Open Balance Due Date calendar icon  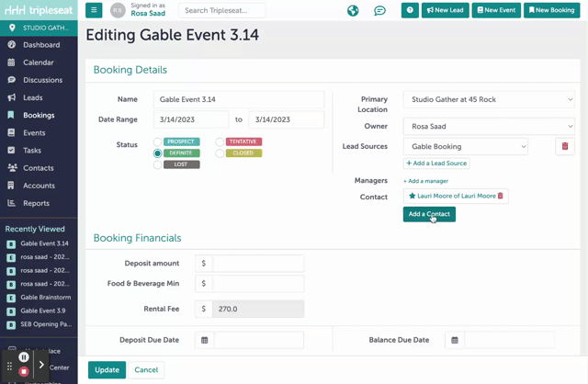point(455,340)
